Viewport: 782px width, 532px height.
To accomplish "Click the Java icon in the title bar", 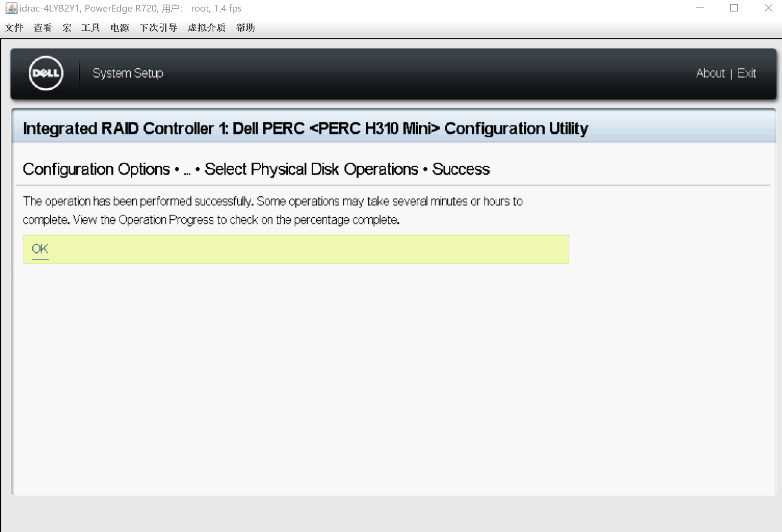I will coord(11,8).
